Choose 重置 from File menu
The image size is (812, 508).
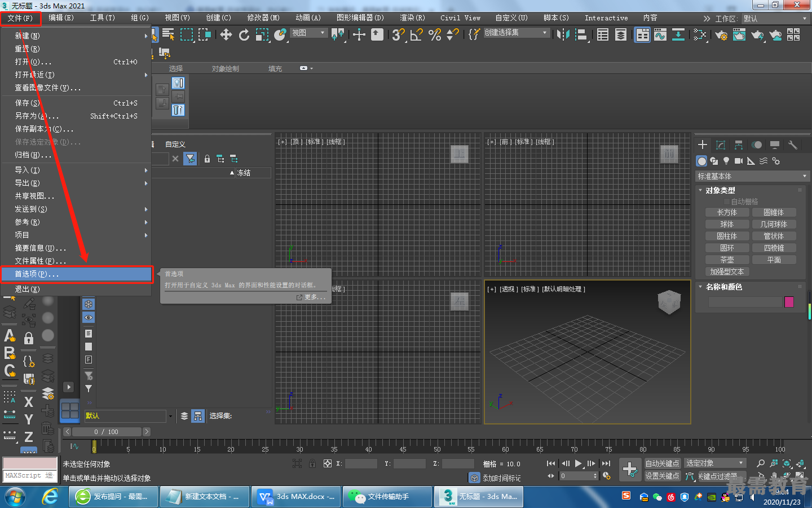(76, 49)
